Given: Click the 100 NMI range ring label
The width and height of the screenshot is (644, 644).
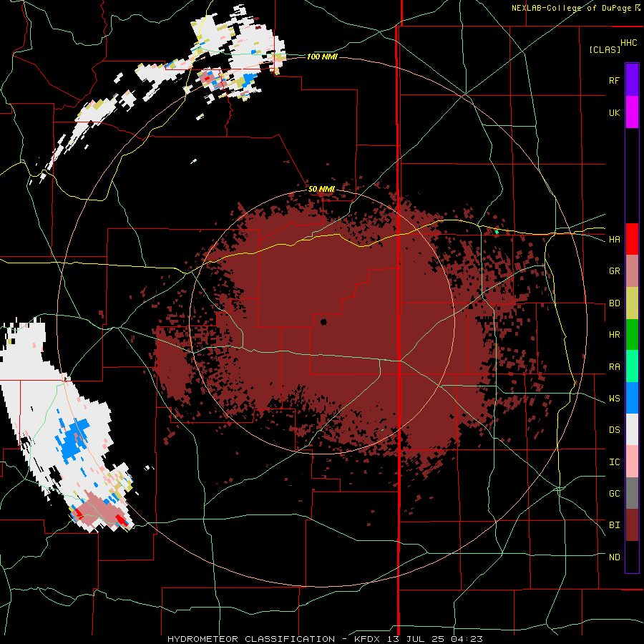Looking at the screenshot, I should 323,57.
